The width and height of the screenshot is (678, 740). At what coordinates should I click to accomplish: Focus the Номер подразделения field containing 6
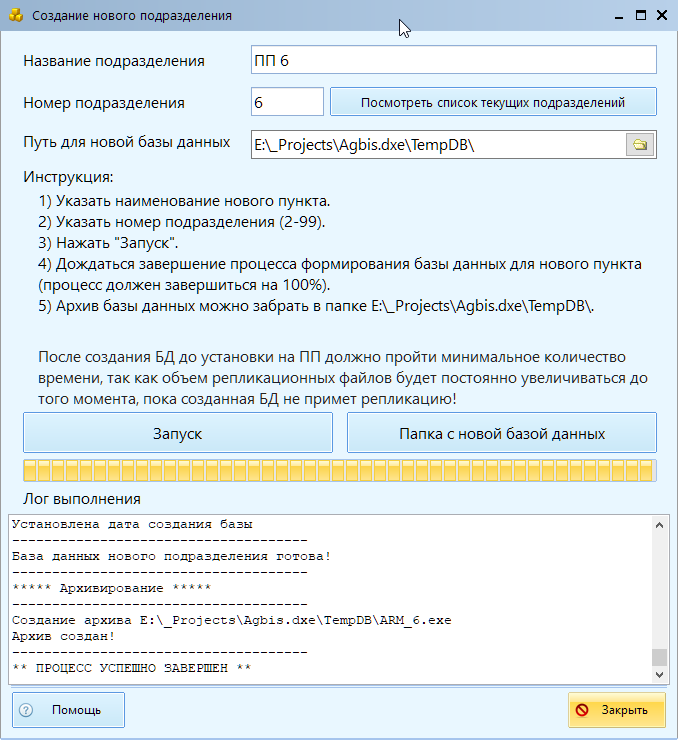tap(287, 102)
